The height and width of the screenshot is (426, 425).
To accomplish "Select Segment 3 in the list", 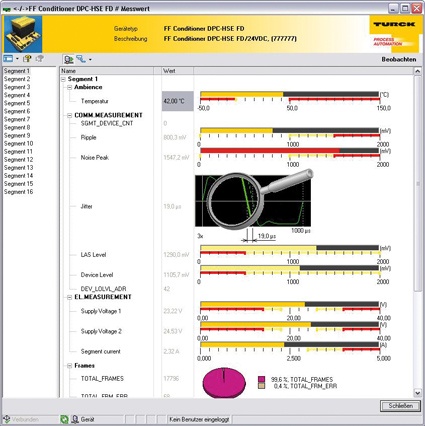I will click(x=17, y=87).
